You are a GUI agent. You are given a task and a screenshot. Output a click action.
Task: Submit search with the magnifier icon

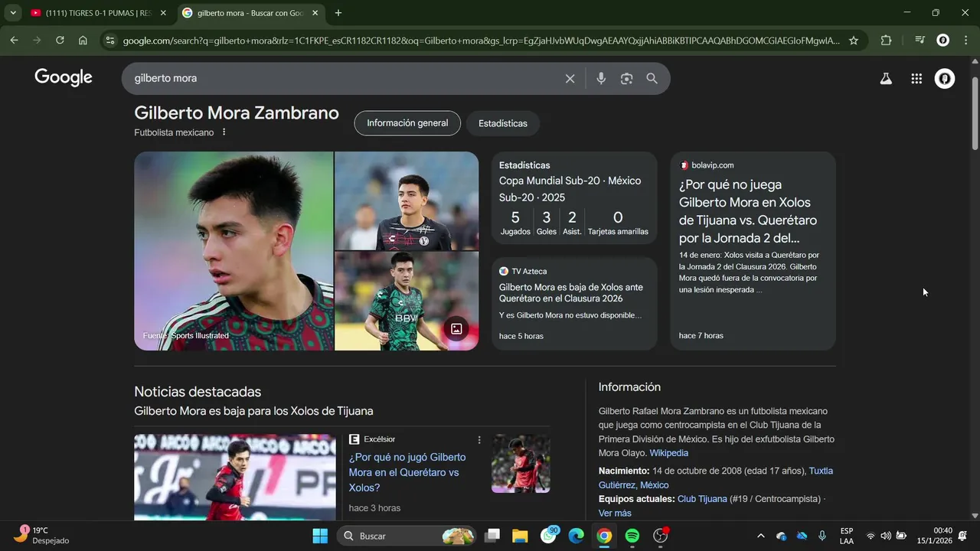click(x=652, y=78)
